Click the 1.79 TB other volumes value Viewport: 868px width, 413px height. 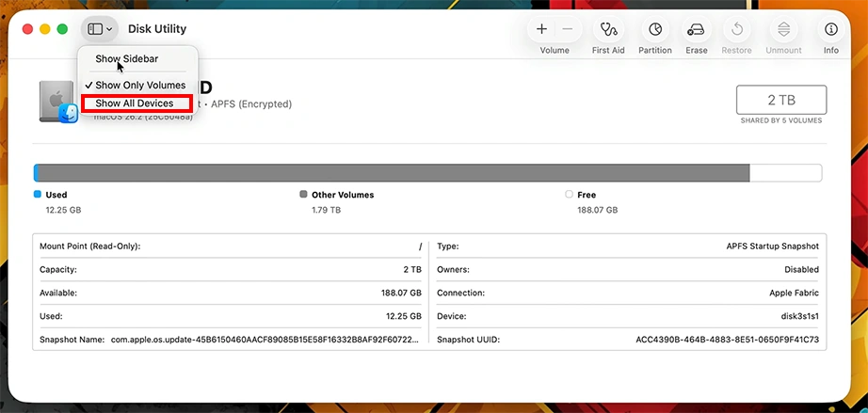pyautogui.click(x=327, y=210)
